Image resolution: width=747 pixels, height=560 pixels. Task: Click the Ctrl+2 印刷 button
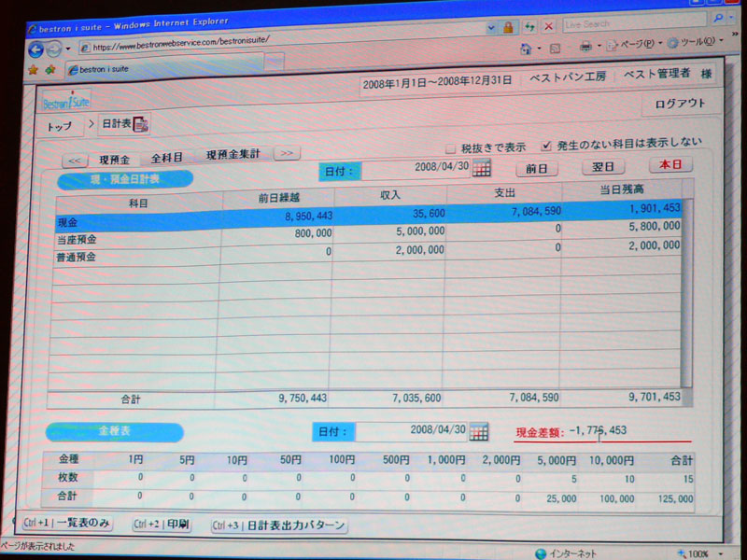tap(162, 525)
